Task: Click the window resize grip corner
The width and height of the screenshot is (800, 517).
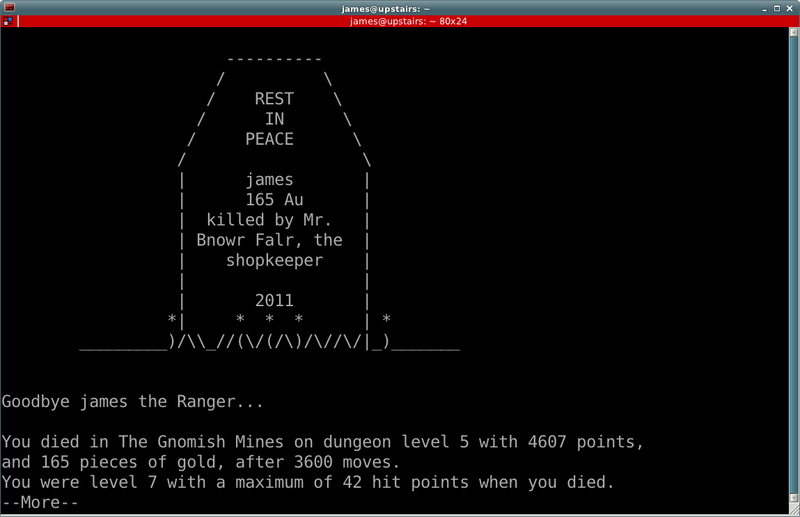Action: pos(794,508)
